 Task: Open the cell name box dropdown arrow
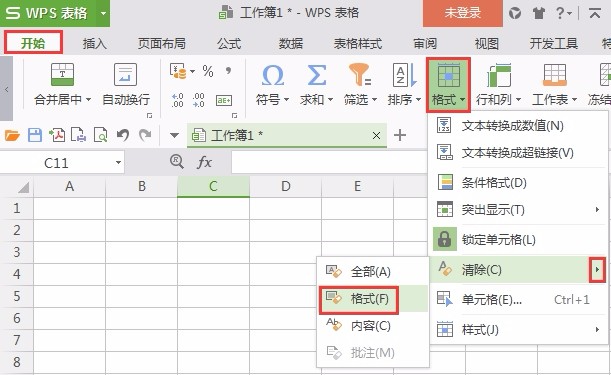(x=118, y=162)
